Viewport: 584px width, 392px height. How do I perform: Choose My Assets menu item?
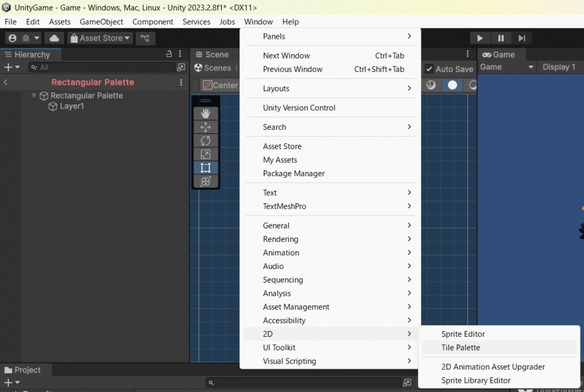pos(330,160)
